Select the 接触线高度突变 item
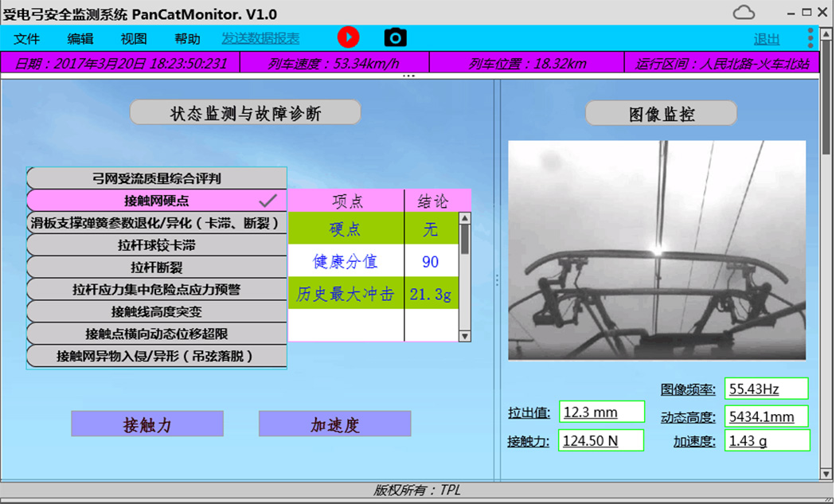Image resolution: width=836 pixels, height=504 pixels. pyautogui.click(x=157, y=311)
